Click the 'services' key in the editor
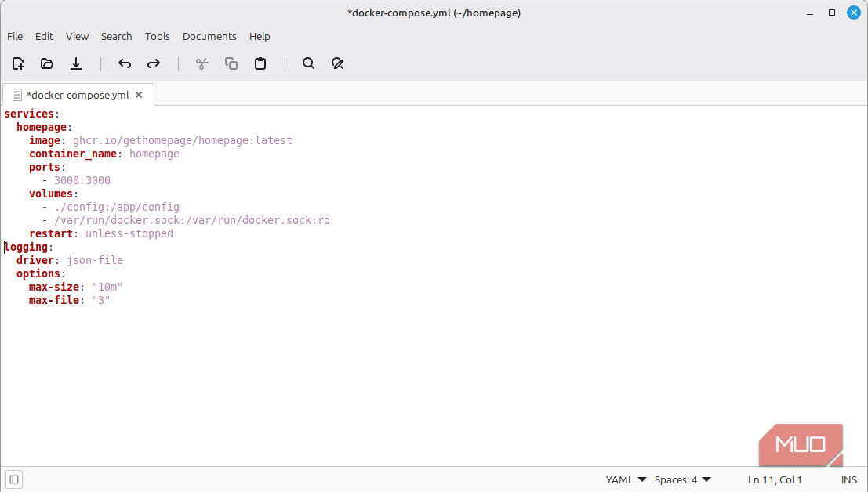The width and height of the screenshot is (868, 492). point(29,114)
